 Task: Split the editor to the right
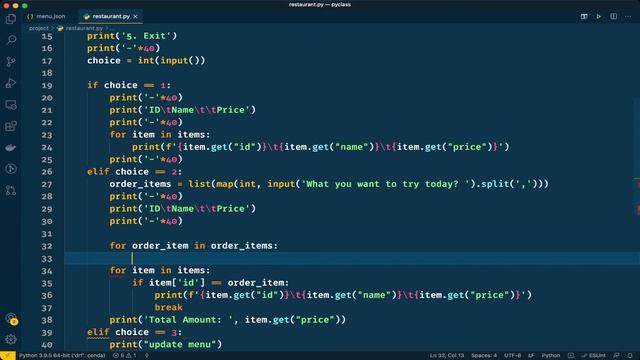613,16
